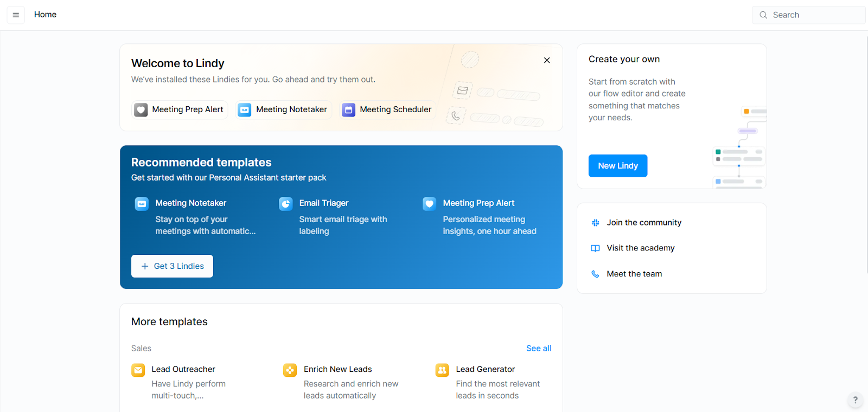Open the Enrich New Leads template
This screenshot has height=412, width=868.
pos(337,369)
